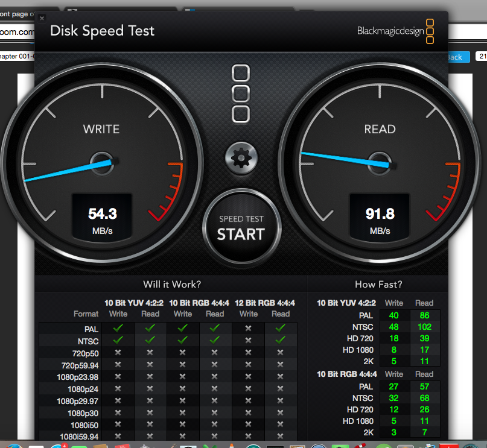487x448 pixels.
Task: Click the READ gauge label
Action: coord(380,129)
